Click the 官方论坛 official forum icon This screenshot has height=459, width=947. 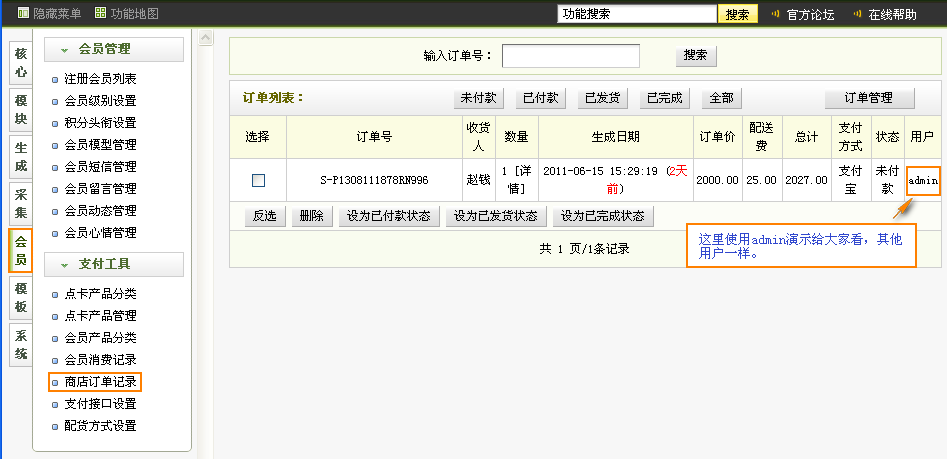pos(774,14)
